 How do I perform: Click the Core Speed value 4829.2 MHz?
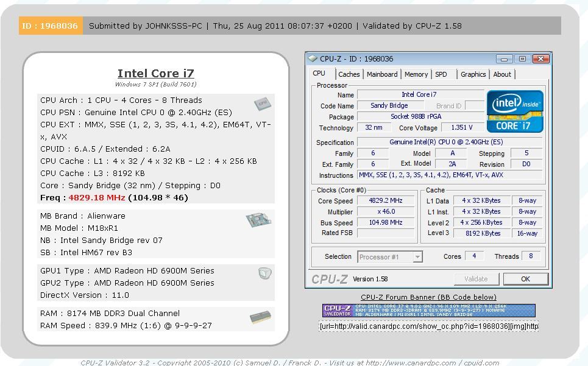[386, 200]
